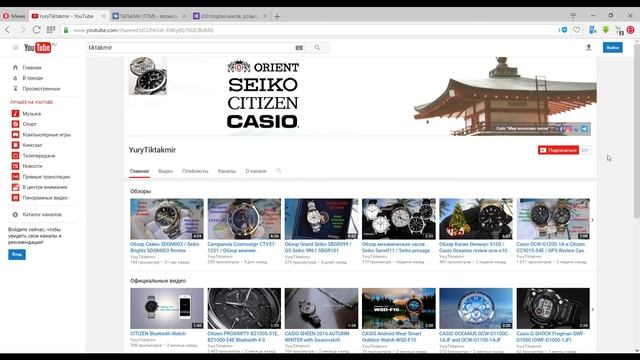Expand Обзоры row with right arrow
This screenshot has width=640, height=360.
click(593, 220)
